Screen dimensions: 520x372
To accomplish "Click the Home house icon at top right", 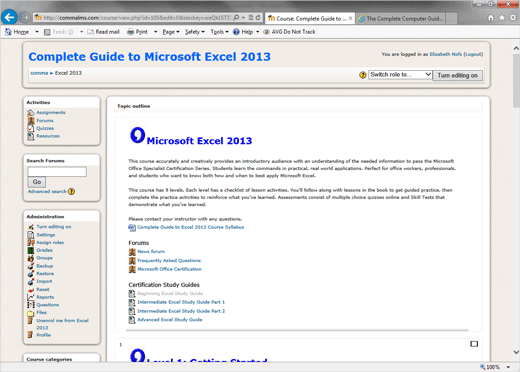I will point(491,18).
